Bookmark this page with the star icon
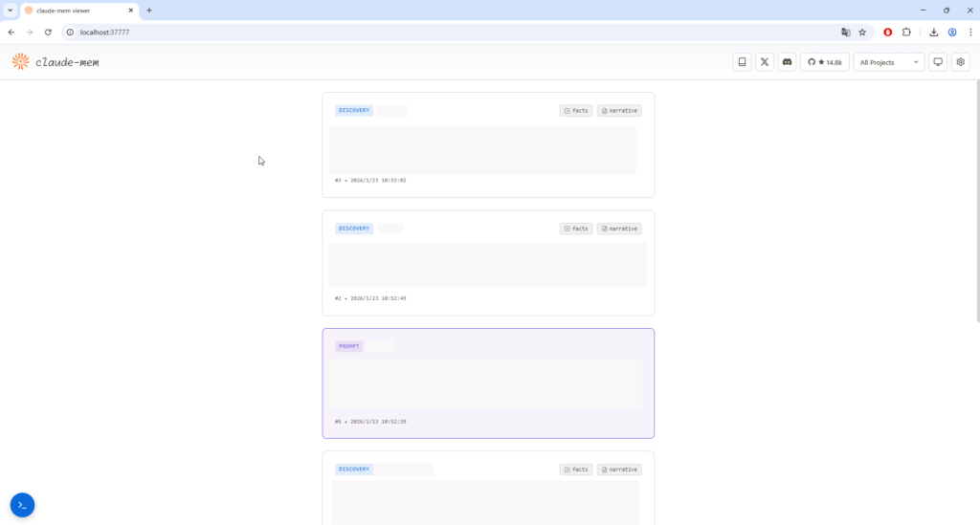Screen dimensions: 980x525 click(x=862, y=32)
